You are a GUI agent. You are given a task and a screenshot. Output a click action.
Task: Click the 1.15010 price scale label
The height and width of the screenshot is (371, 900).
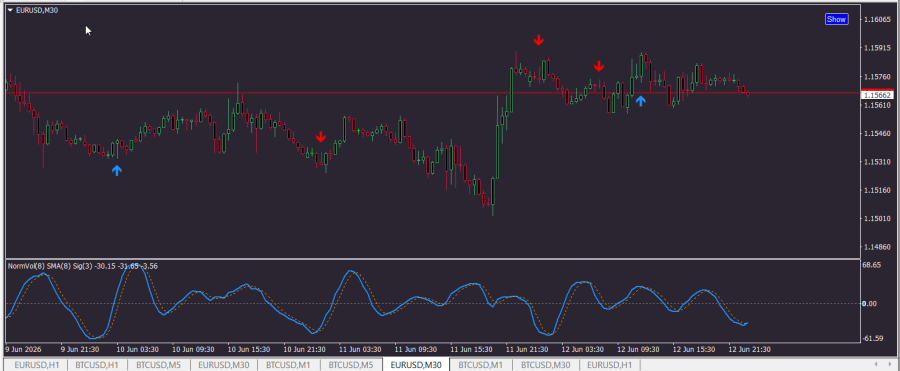point(878,219)
